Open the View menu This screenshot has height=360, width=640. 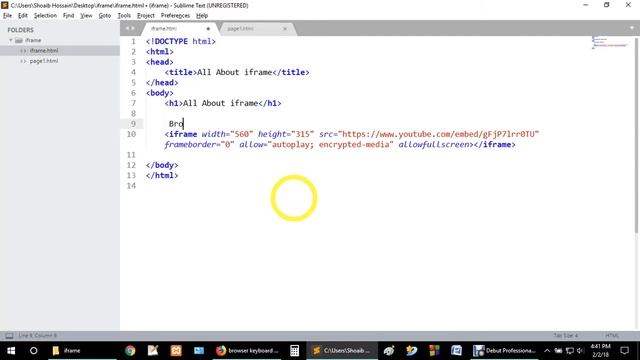[86, 16]
